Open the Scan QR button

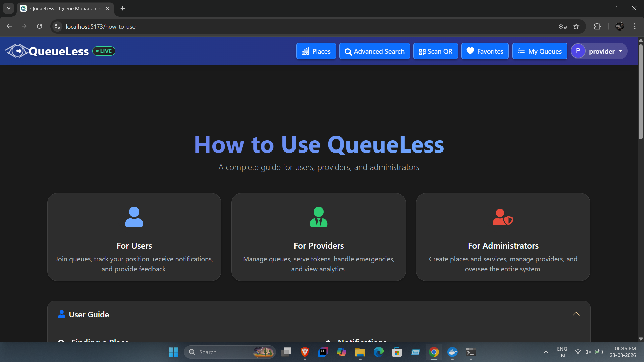[435, 51]
